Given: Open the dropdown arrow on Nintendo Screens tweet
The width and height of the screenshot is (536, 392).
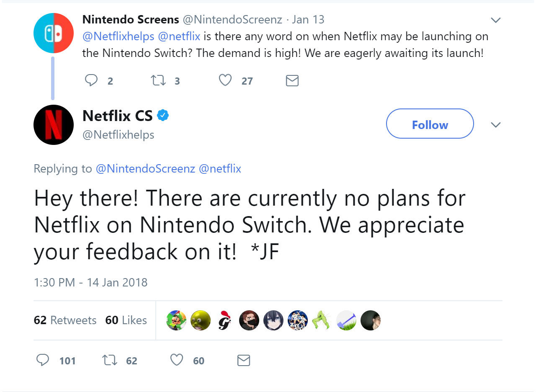Looking at the screenshot, I should click(x=496, y=20).
